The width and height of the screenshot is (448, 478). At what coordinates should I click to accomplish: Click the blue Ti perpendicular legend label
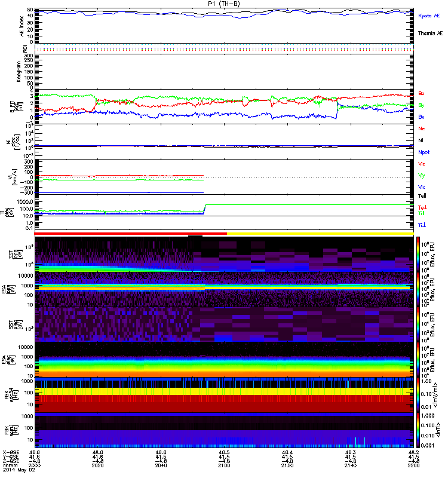tap(422, 225)
